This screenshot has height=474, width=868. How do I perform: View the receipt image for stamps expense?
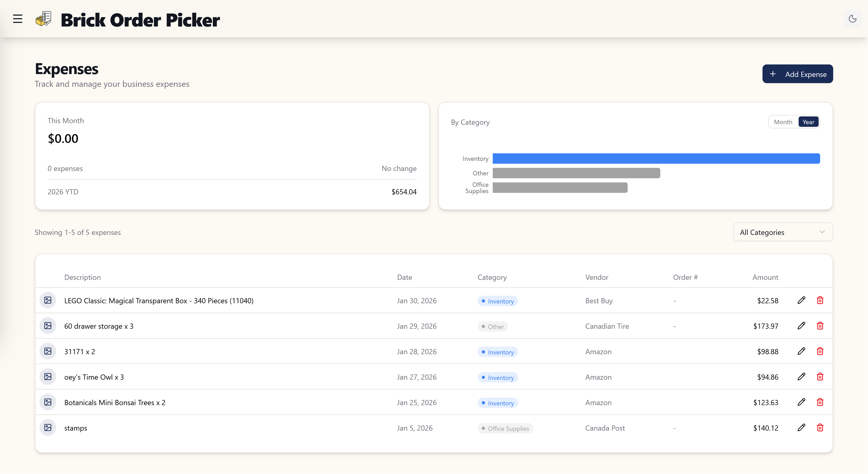[x=48, y=428]
